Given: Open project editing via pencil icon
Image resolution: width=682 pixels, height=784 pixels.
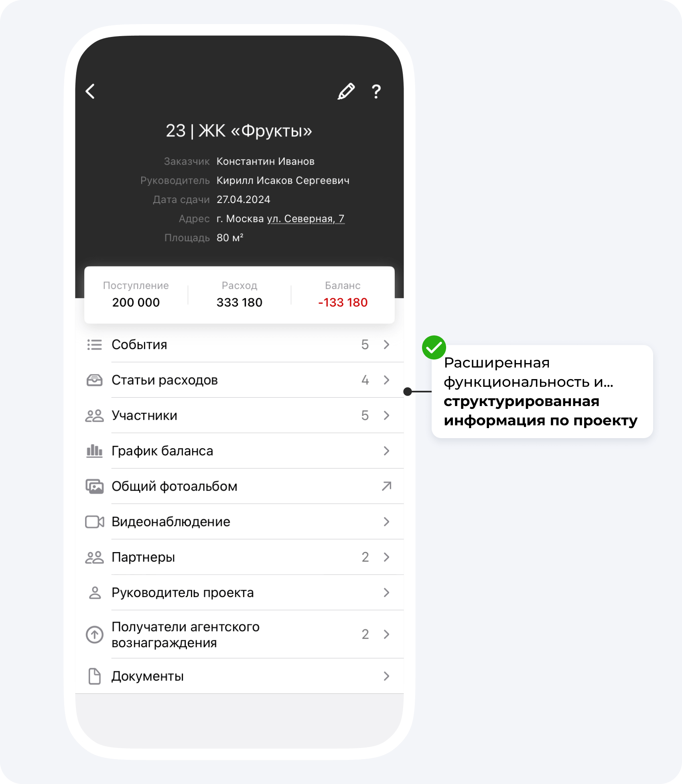Looking at the screenshot, I should (346, 91).
